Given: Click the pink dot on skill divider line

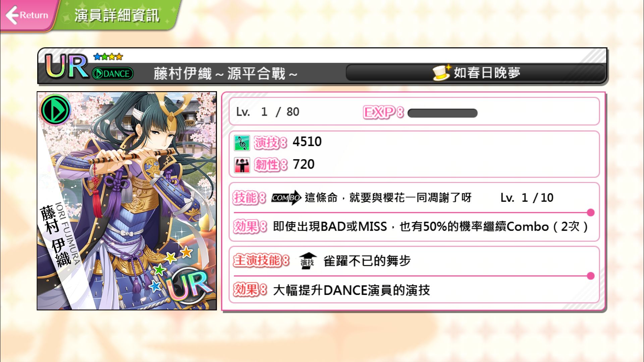Looking at the screenshot, I should [591, 213].
